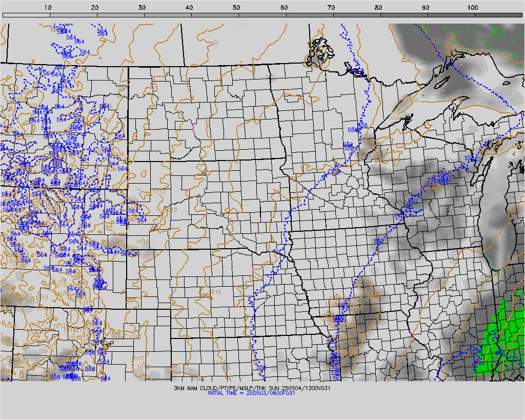Click the '60' label on the cloud scale
525x420 pixels.
click(284, 8)
